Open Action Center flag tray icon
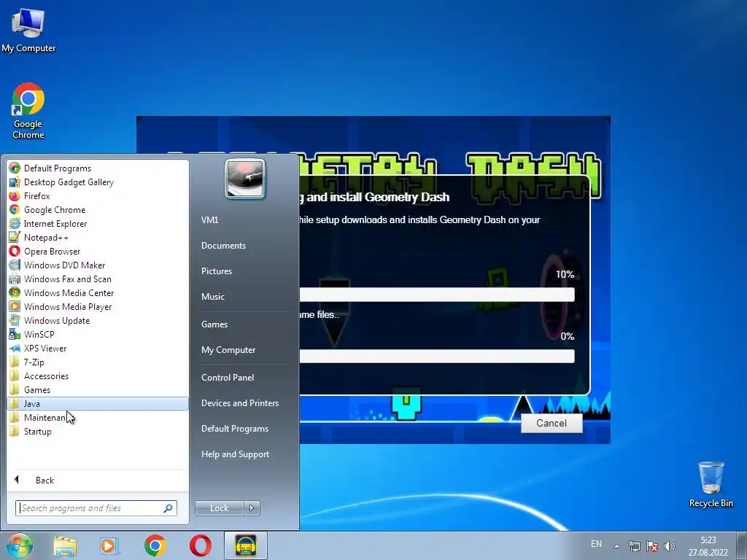Viewport: 747px width, 560px height. point(651,546)
